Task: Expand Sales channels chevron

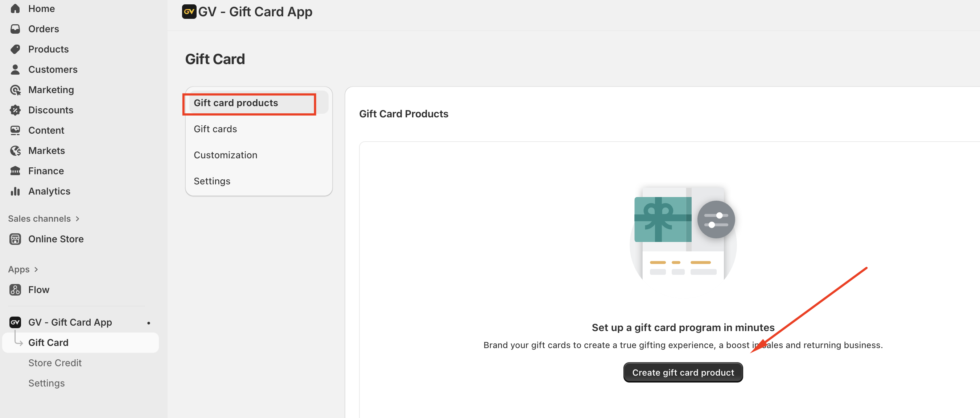Action: click(x=78, y=218)
